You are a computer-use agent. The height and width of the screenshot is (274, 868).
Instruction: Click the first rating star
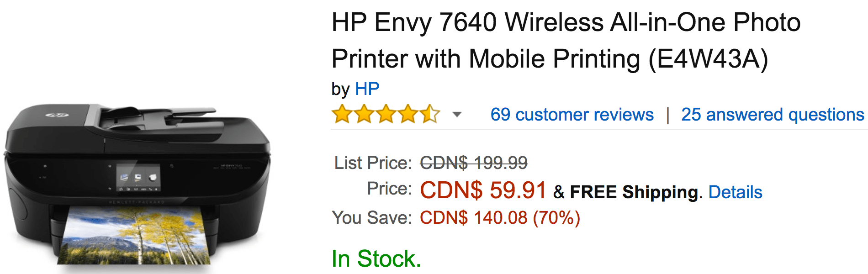tap(342, 114)
